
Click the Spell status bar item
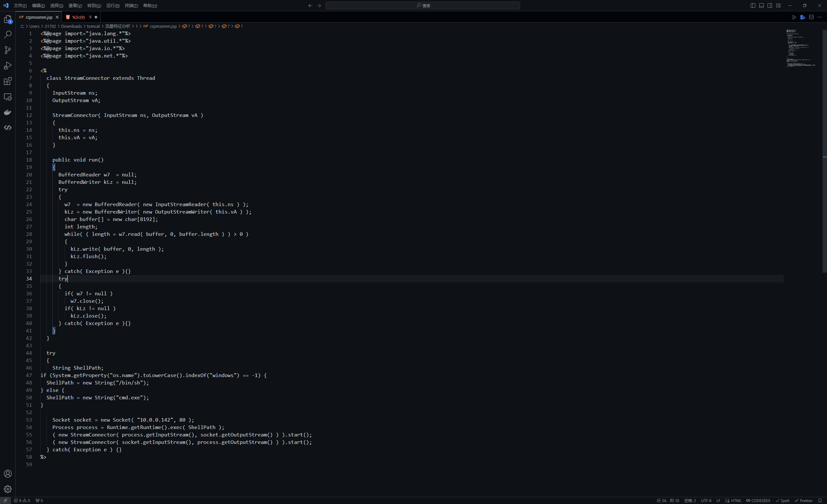click(x=782, y=500)
